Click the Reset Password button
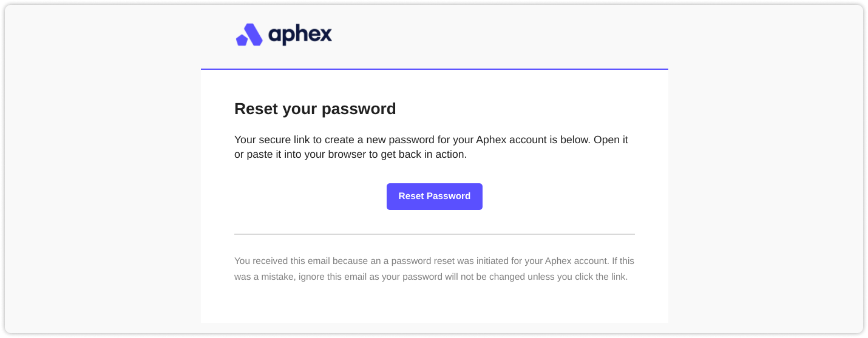 pyautogui.click(x=435, y=197)
